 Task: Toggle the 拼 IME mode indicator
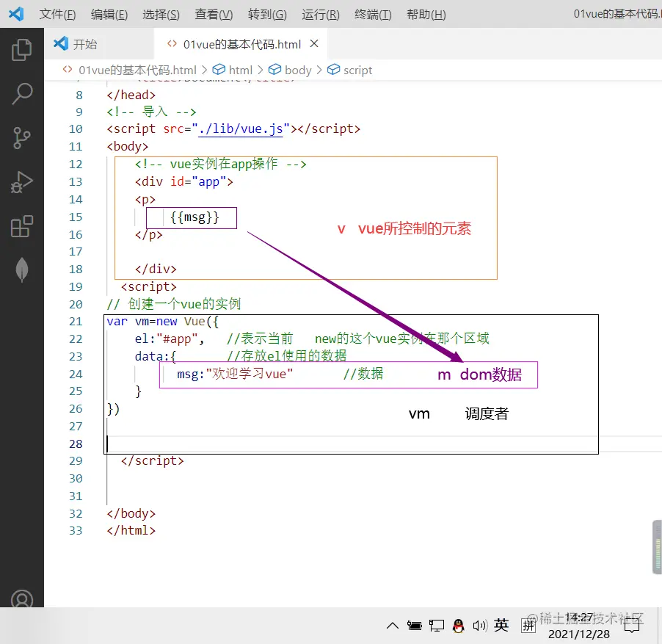point(528,626)
